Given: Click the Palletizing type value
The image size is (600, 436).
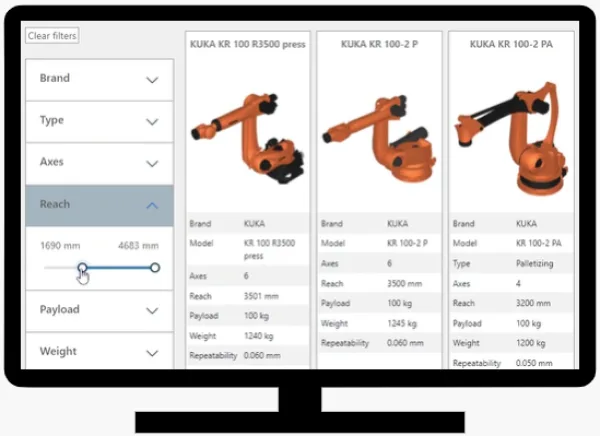Looking at the screenshot, I should [535, 264].
